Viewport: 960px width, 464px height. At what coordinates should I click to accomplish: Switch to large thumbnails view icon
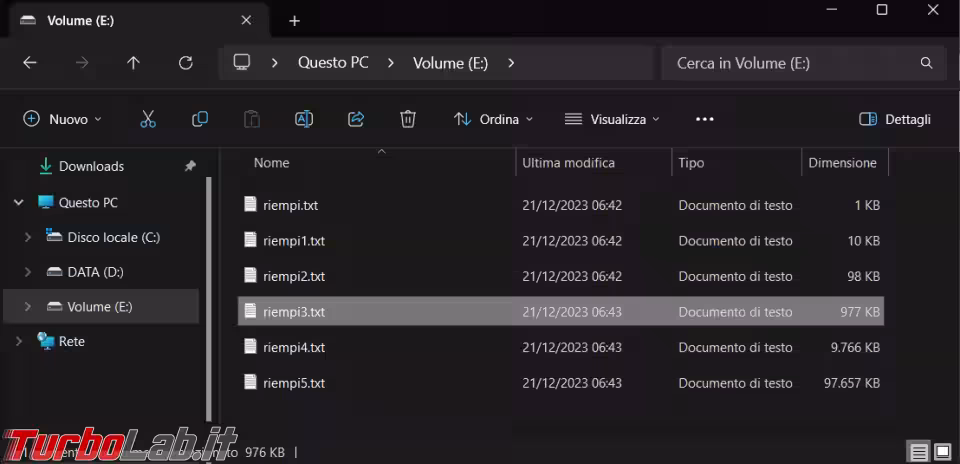pyautogui.click(x=943, y=452)
